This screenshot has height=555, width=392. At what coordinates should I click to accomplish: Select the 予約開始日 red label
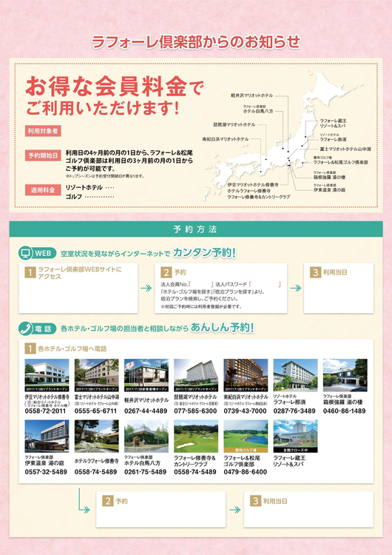click(x=43, y=155)
